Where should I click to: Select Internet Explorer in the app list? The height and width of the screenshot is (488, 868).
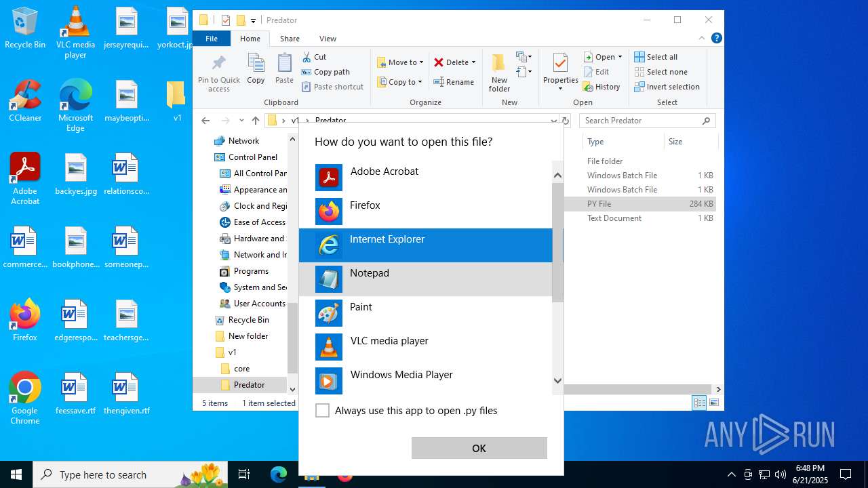(x=426, y=245)
